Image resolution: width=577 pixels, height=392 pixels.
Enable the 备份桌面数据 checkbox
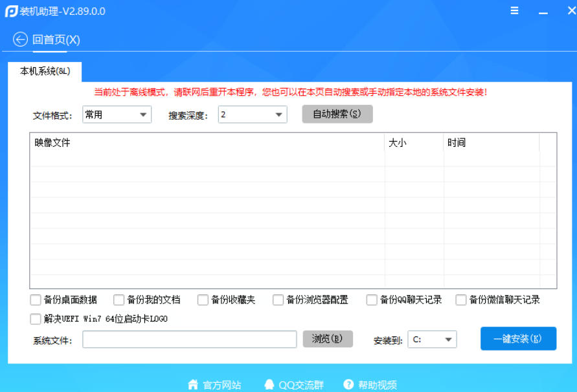(36, 299)
